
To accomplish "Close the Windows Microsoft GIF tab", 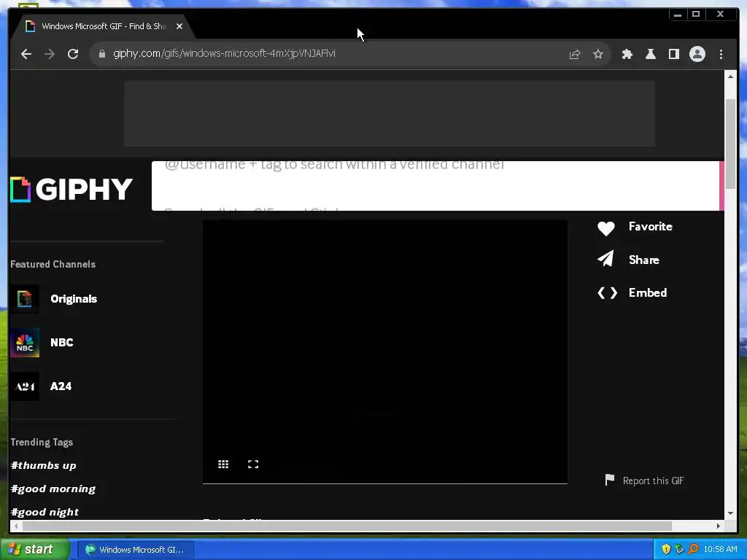I will click(179, 27).
